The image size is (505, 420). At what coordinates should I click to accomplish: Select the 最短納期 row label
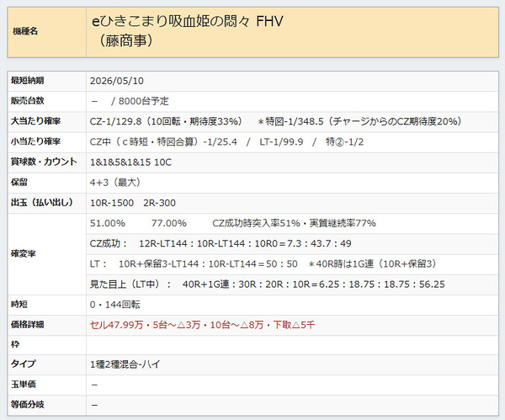28,81
